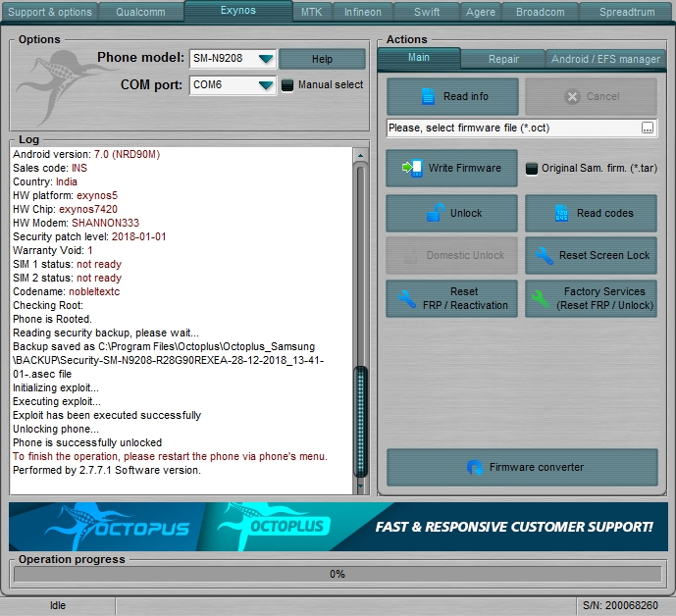Switch to the Swift tab
This screenshot has width=676, height=616.
427,12
